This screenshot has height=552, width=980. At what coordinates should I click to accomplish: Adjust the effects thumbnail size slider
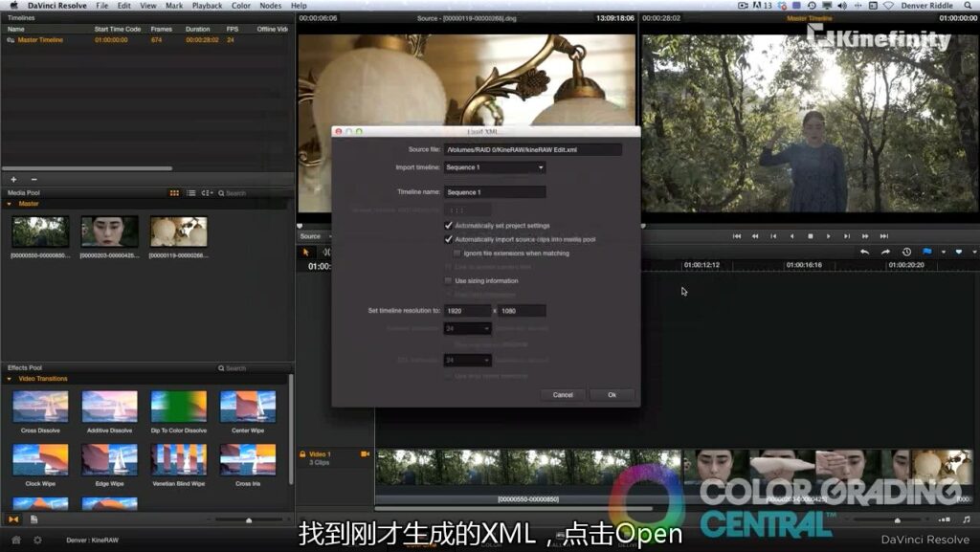(249, 519)
